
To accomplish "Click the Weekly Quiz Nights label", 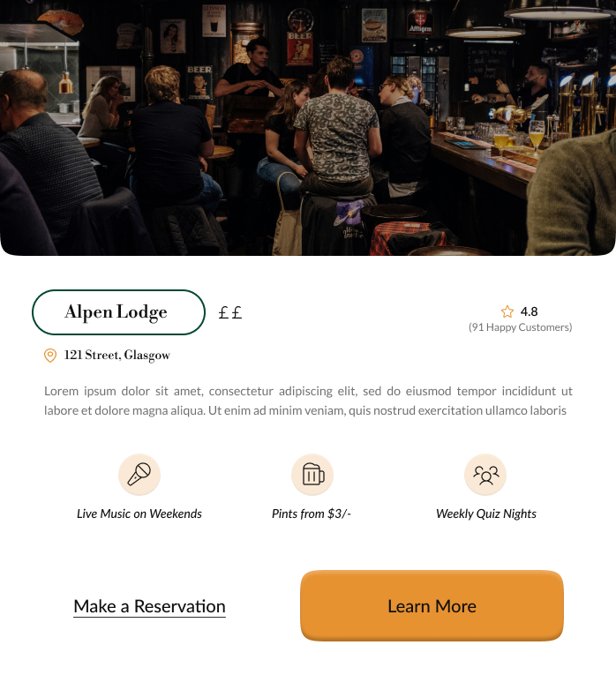I will point(485,514).
